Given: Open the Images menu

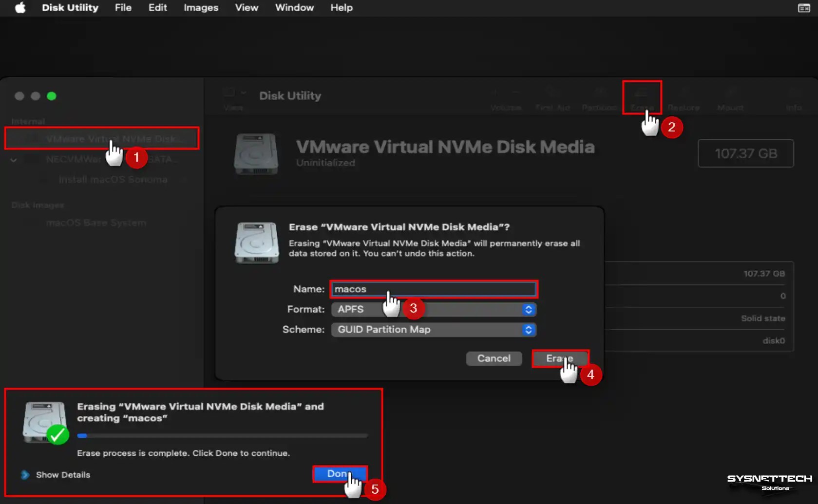Looking at the screenshot, I should 201,8.
